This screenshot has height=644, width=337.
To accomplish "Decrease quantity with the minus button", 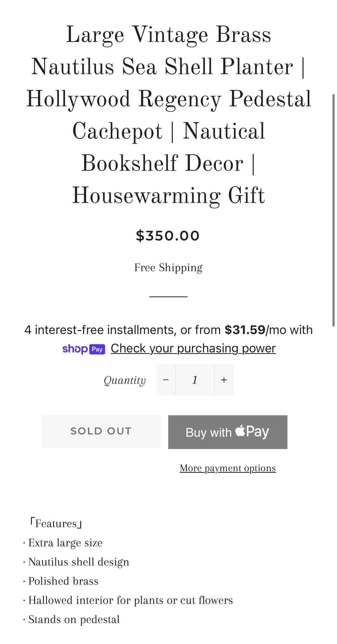I will 166,380.
